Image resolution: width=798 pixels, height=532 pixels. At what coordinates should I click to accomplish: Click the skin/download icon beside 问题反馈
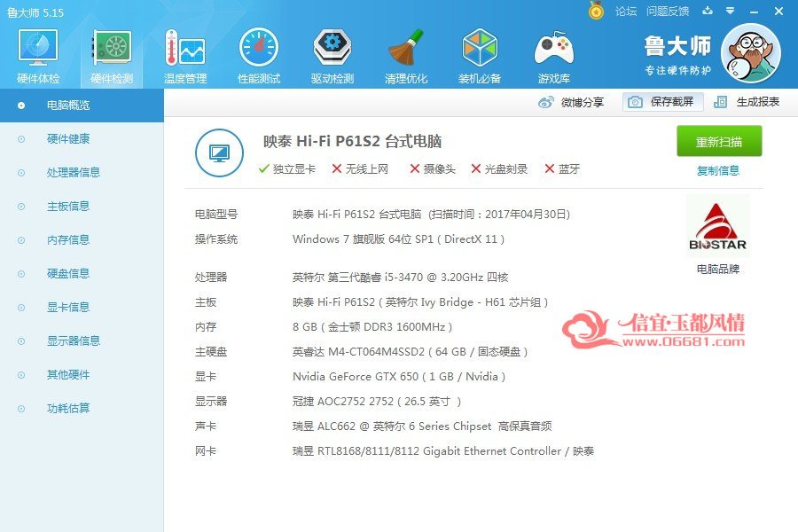click(x=708, y=11)
